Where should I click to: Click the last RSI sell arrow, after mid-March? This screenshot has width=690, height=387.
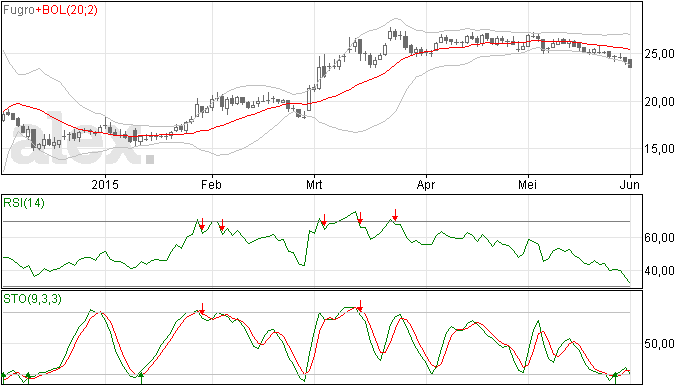click(395, 215)
